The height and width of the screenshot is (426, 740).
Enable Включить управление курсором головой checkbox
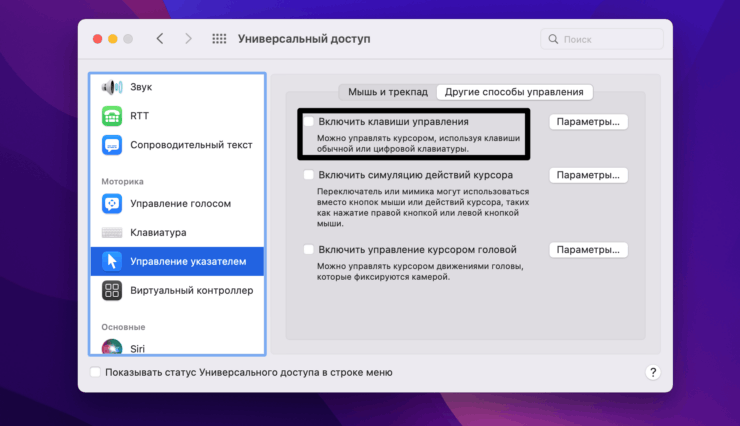point(309,250)
